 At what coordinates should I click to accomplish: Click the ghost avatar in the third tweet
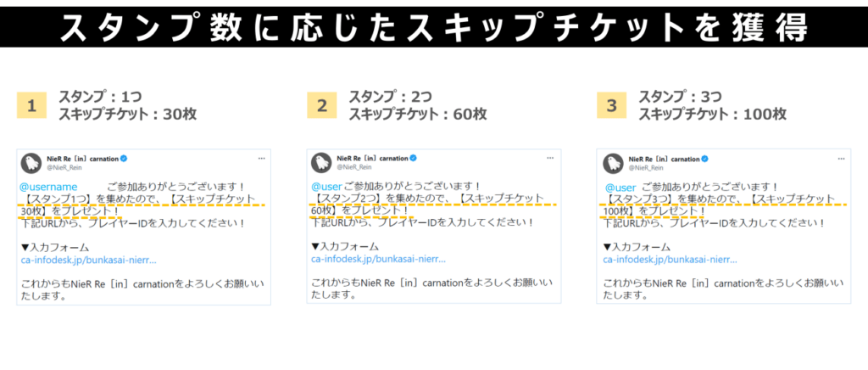[613, 163]
